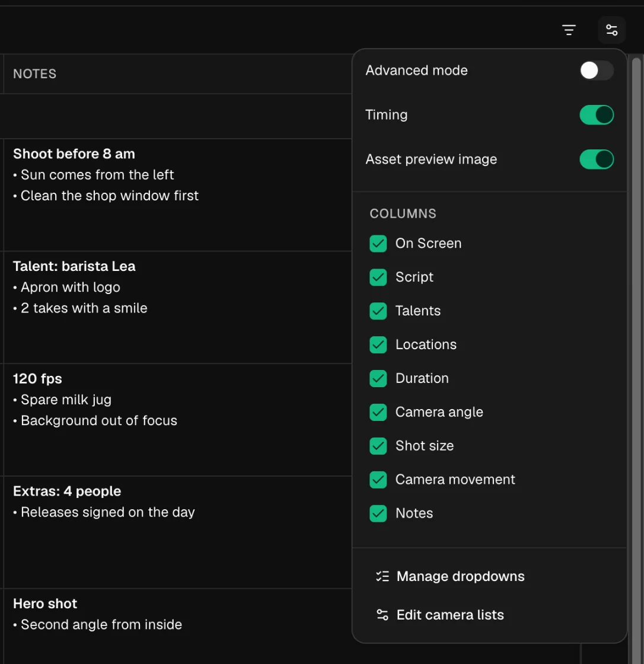Select the '120 fps' note heading
The image size is (644, 664).
pyautogui.click(x=37, y=379)
